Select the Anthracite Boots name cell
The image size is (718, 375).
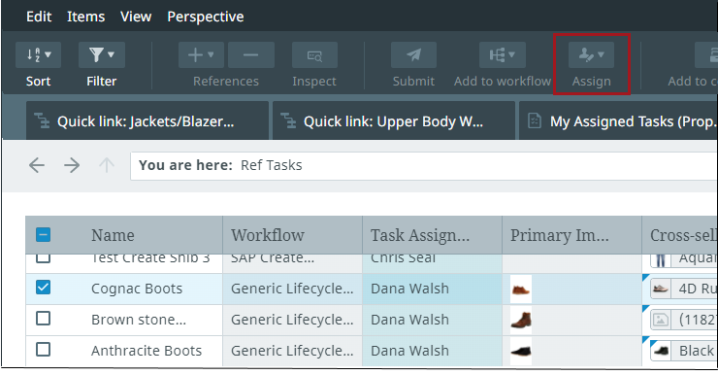coord(146,351)
